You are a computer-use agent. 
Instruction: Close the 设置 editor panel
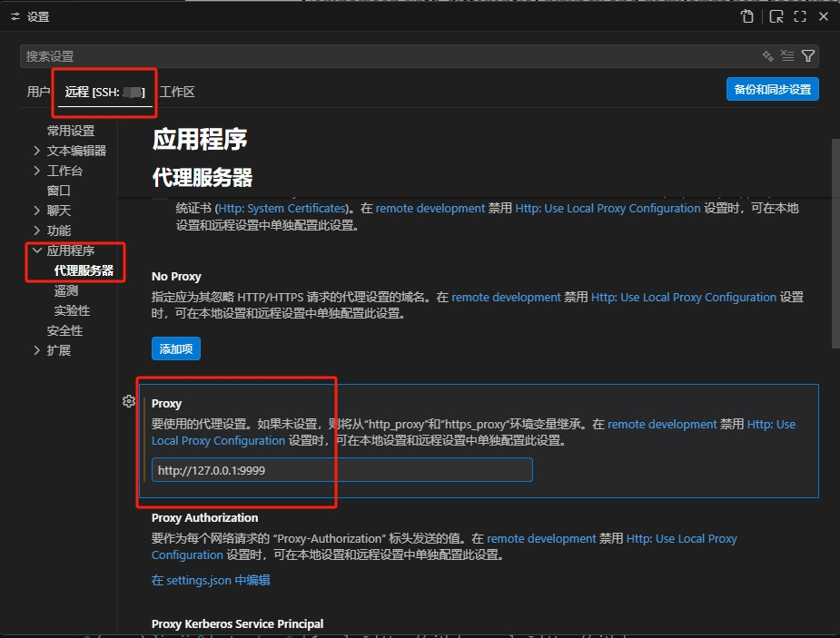tap(824, 16)
